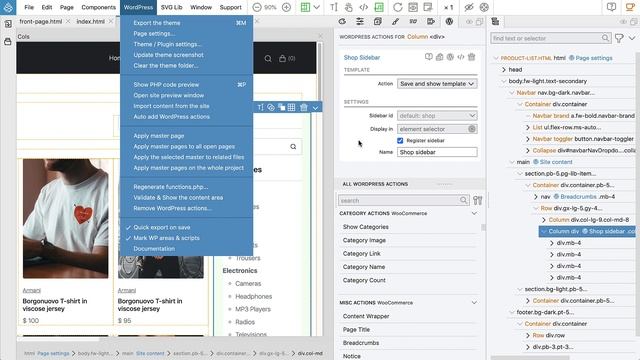Collapse the Misc Actions WooCommerce section
Image resolution: width=640 pixels, height=360 pixels.
[474, 302]
